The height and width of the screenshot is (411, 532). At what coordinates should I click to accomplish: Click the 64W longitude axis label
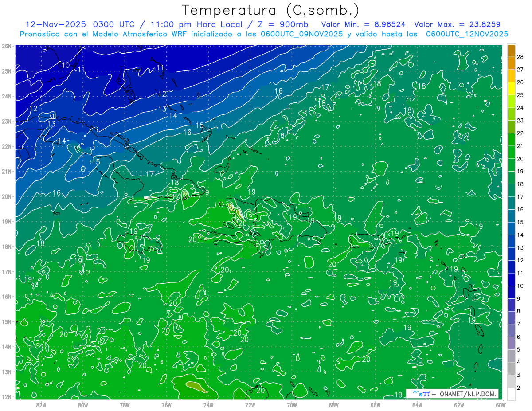(x=417, y=404)
